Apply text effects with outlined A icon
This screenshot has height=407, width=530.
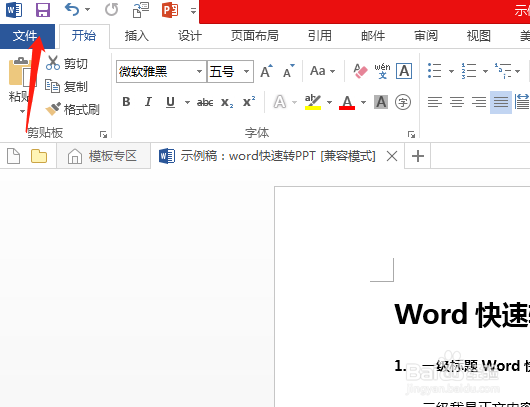pos(280,102)
